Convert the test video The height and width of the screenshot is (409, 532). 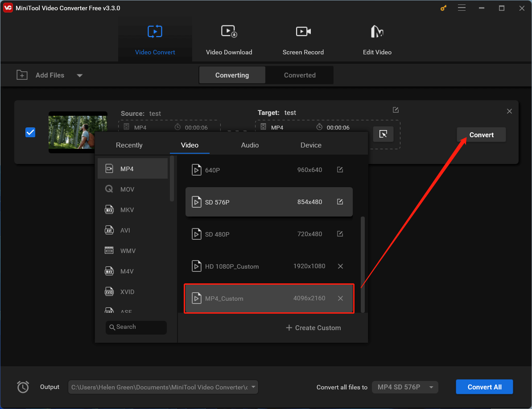pyautogui.click(x=481, y=135)
